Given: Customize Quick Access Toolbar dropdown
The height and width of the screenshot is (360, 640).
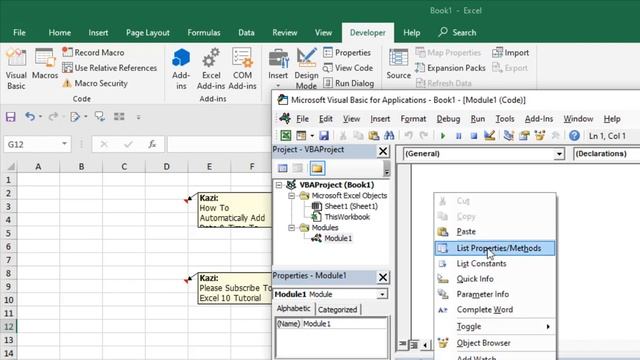Looking at the screenshot, I should pyautogui.click(x=138, y=117).
